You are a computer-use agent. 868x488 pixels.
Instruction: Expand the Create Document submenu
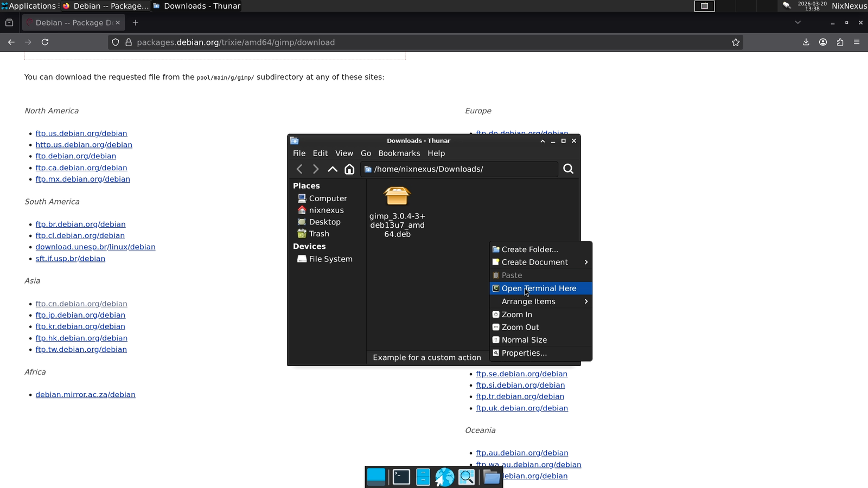[540, 262]
